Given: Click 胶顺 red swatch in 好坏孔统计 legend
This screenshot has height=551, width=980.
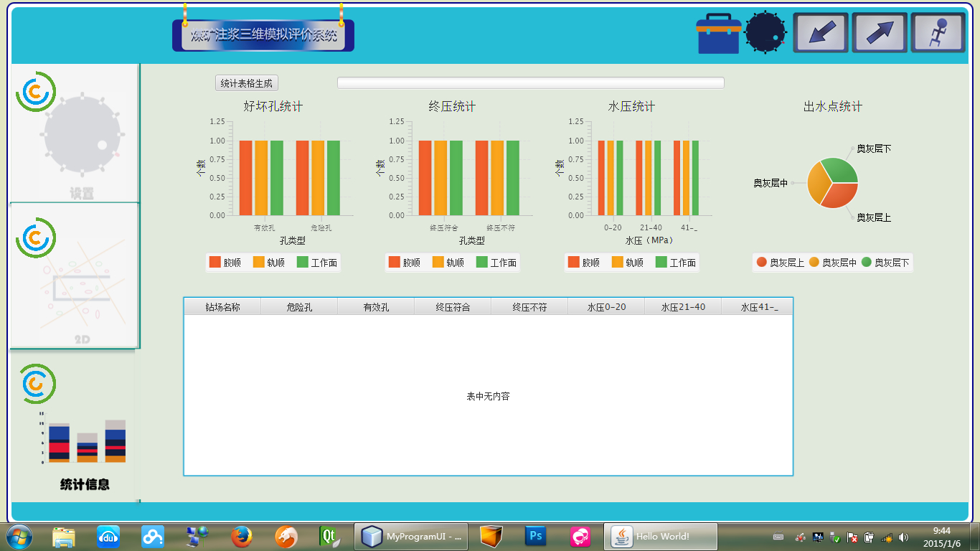Looking at the screenshot, I should tap(215, 263).
